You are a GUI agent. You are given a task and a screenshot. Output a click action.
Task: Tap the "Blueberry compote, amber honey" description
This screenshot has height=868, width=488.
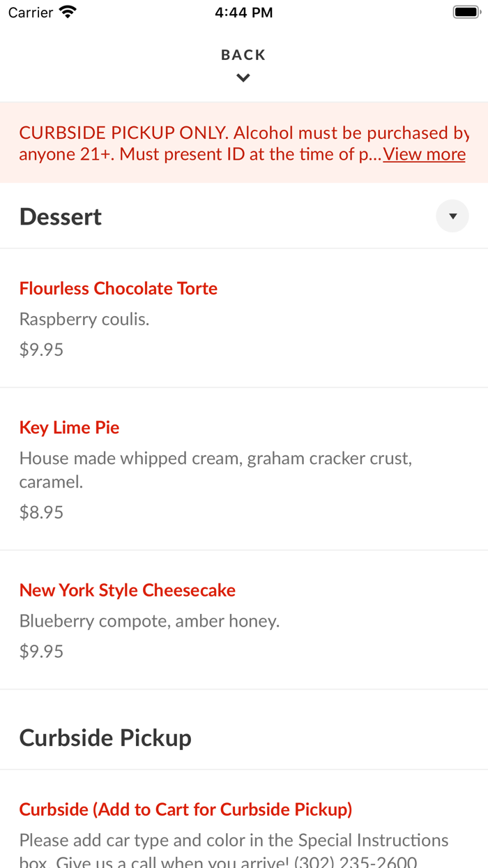pyautogui.click(x=149, y=620)
